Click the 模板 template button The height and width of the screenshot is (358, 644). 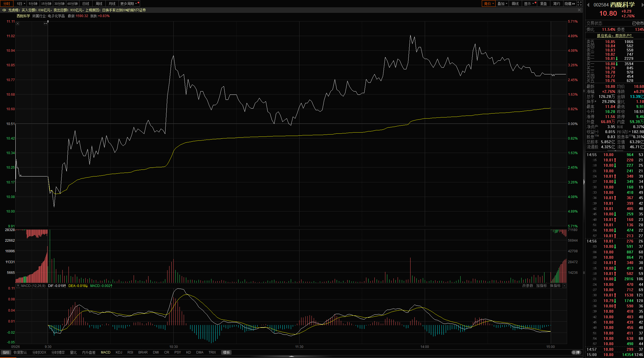coord(226,352)
